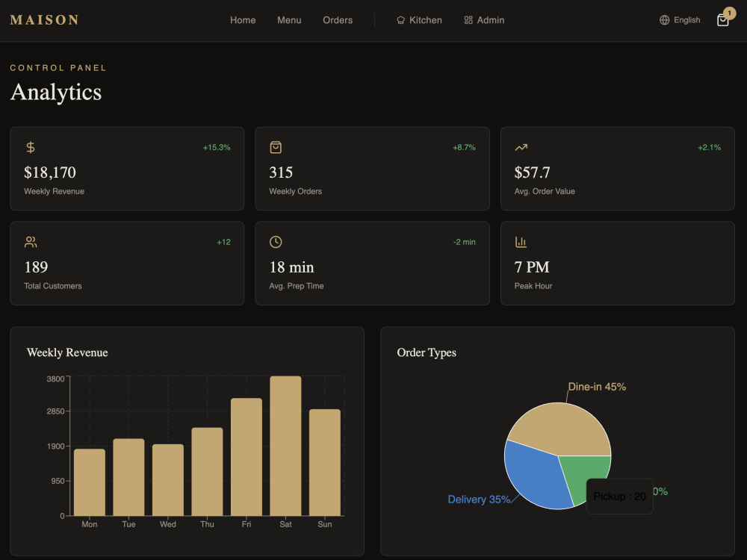Click the Dine-in 45% label
The width and height of the screenshot is (747, 560).
coord(597,387)
